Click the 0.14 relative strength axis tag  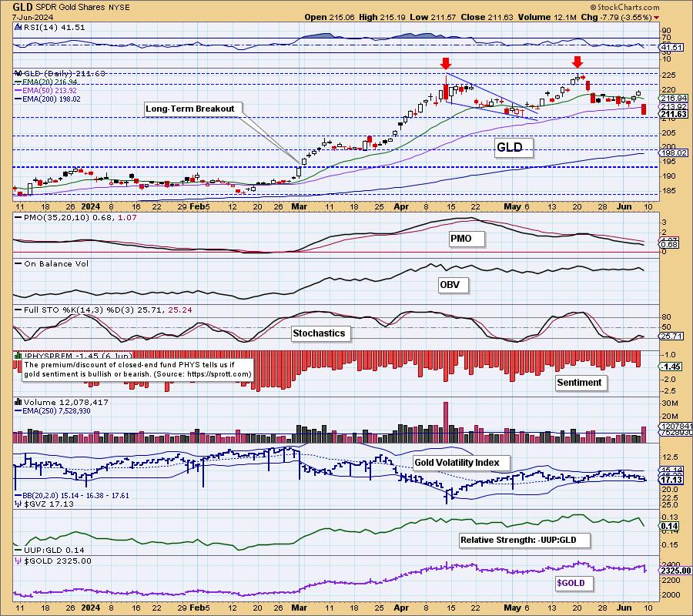pos(670,527)
